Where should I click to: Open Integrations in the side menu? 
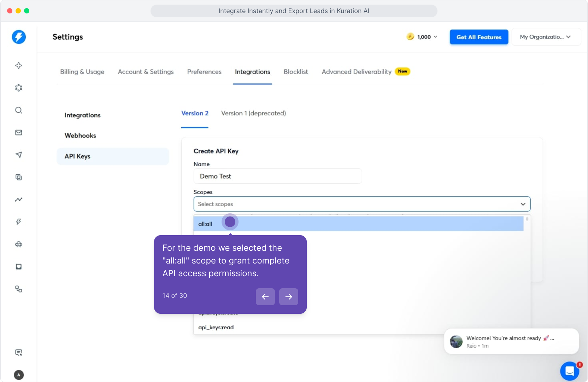(x=82, y=115)
